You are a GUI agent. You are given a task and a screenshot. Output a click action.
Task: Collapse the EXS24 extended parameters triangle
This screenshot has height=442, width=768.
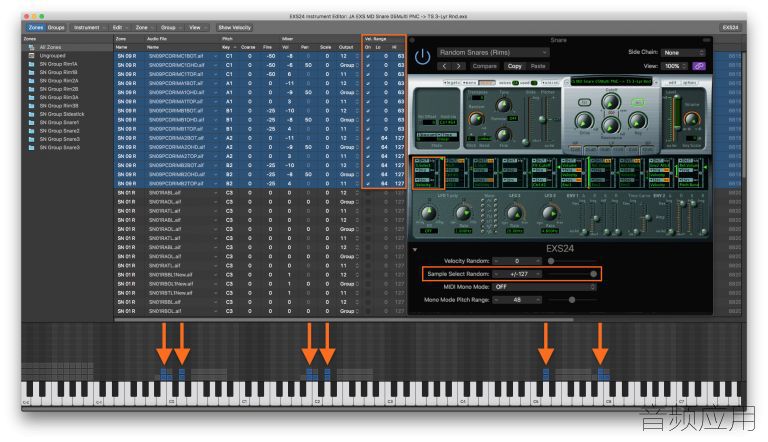click(x=415, y=250)
